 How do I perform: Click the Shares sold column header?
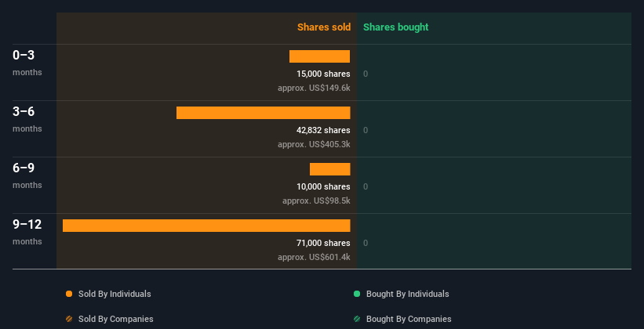pos(324,27)
